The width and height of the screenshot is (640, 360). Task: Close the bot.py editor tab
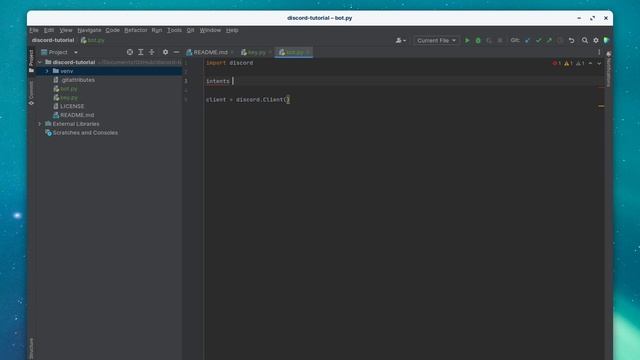[x=309, y=52]
